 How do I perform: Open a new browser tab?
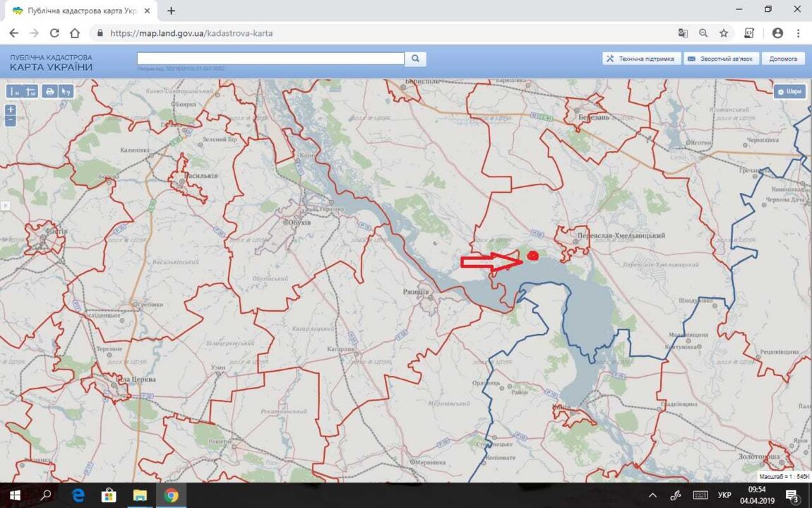click(x=171, y=11)
